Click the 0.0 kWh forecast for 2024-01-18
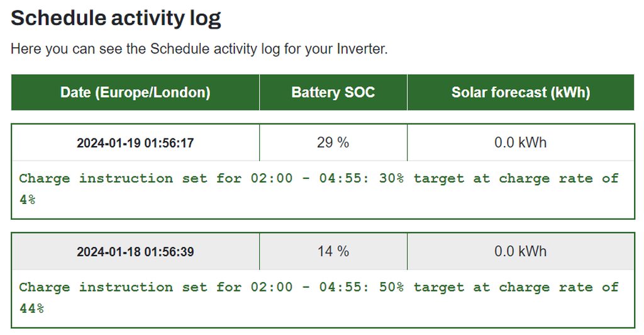This screenshot has width=644, height=335. [x=521, y=251]
